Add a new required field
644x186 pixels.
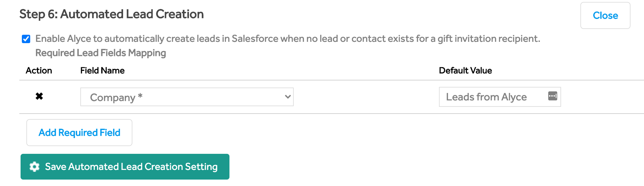click(79, 133)
